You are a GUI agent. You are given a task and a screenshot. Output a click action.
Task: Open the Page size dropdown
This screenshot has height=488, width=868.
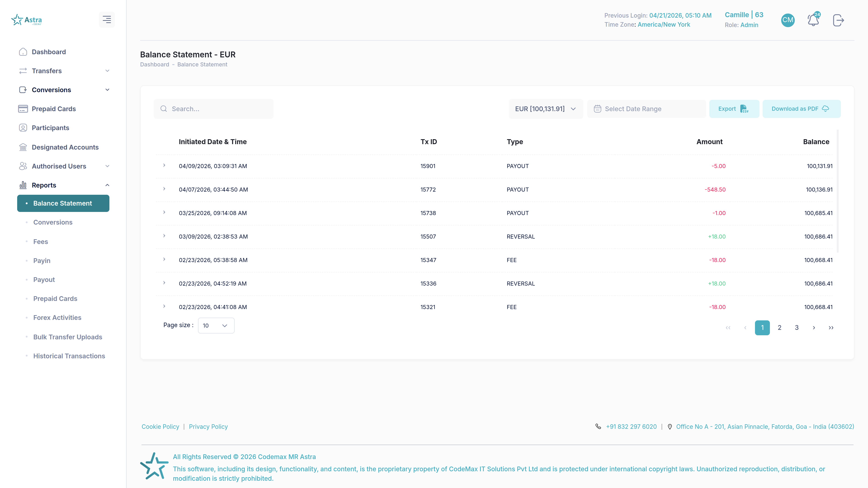tap(216, 326)
